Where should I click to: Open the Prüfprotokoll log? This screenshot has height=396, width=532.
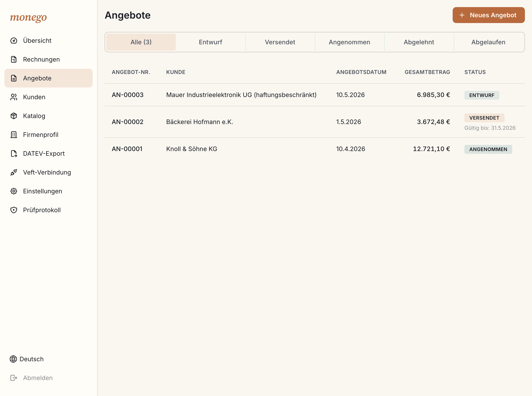pos(49,210)
